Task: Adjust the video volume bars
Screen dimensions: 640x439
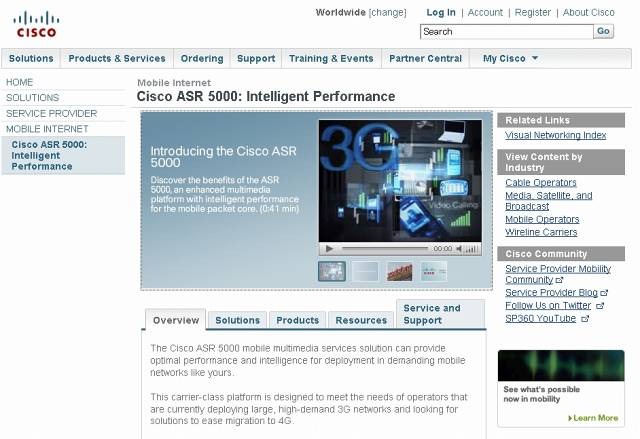Action: pyautogui.click(x=471, y=249)
